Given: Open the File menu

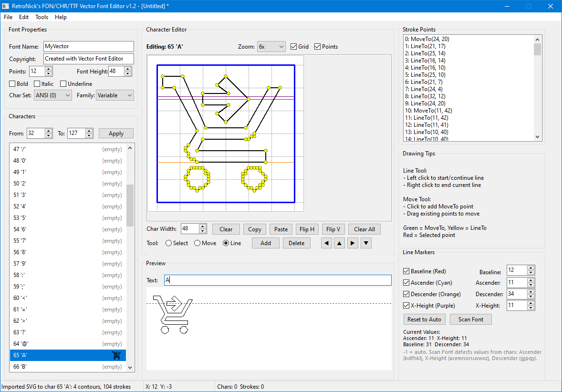Looking at the screenshot, I should click(x=8, y=17).
